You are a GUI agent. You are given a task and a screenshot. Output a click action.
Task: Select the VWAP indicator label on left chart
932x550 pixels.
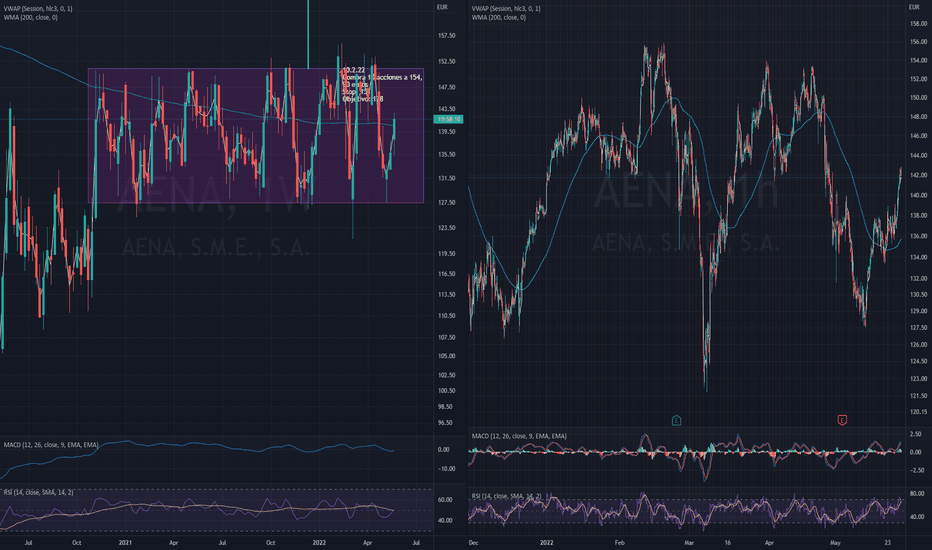(x=39, y=9)
